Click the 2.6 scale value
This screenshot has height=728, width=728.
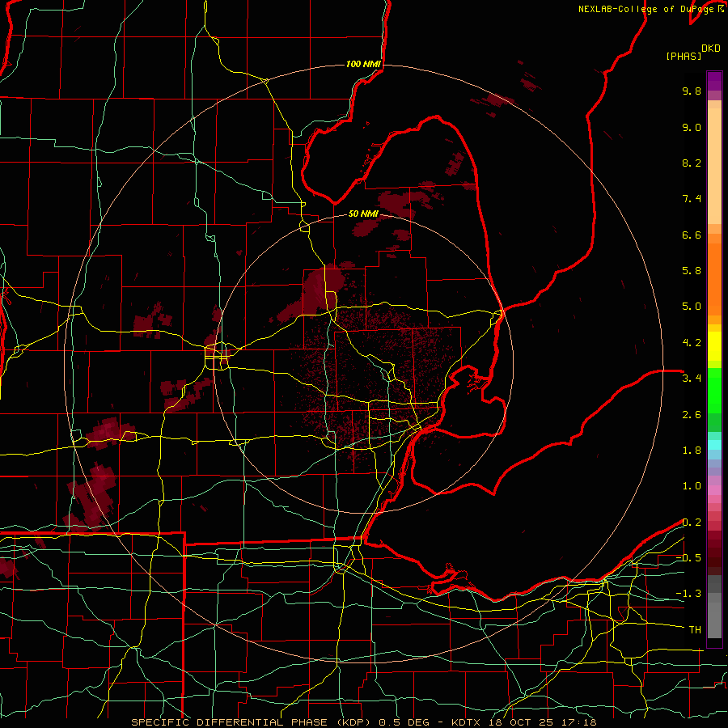click(692, 415)
